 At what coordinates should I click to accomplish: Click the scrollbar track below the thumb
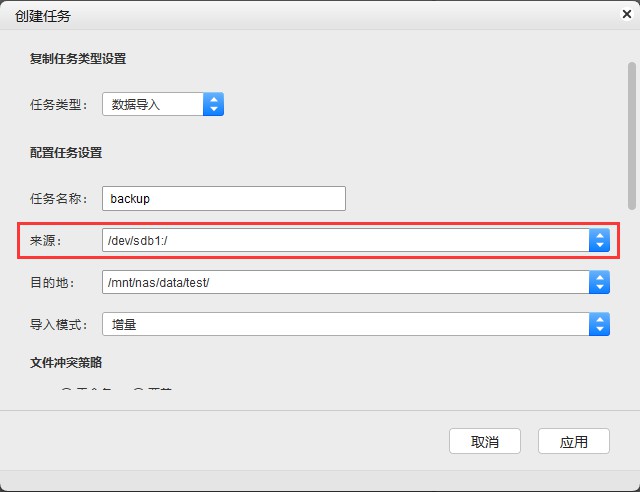click(x=631, y=300)
